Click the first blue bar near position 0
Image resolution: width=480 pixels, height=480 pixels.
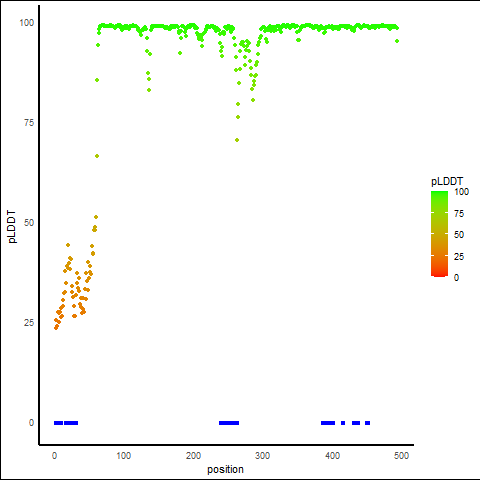[x=58, y=423]
